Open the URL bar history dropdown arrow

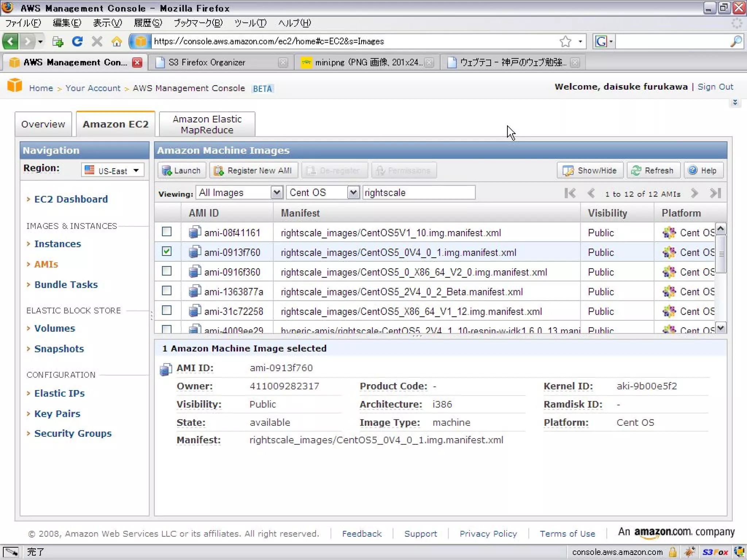[x=580, y=42]
